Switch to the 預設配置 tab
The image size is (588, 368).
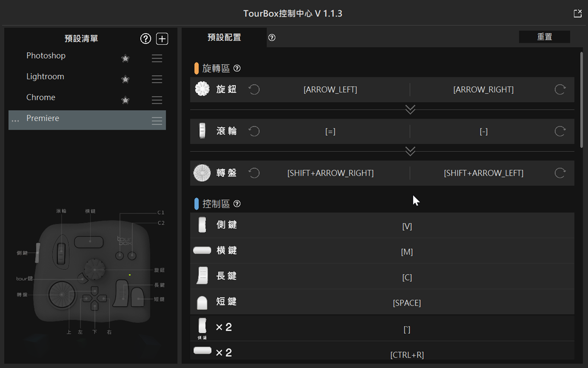pos(224,37)
